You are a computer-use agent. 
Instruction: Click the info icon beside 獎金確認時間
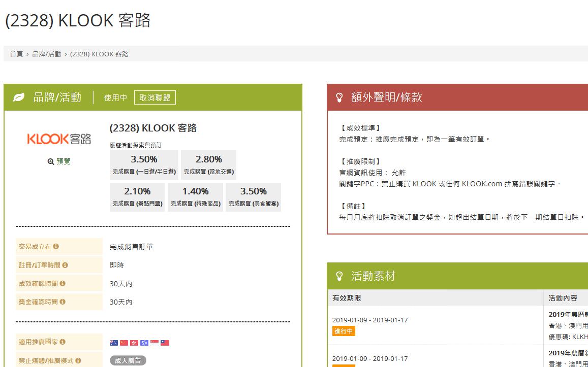(62, 302)
